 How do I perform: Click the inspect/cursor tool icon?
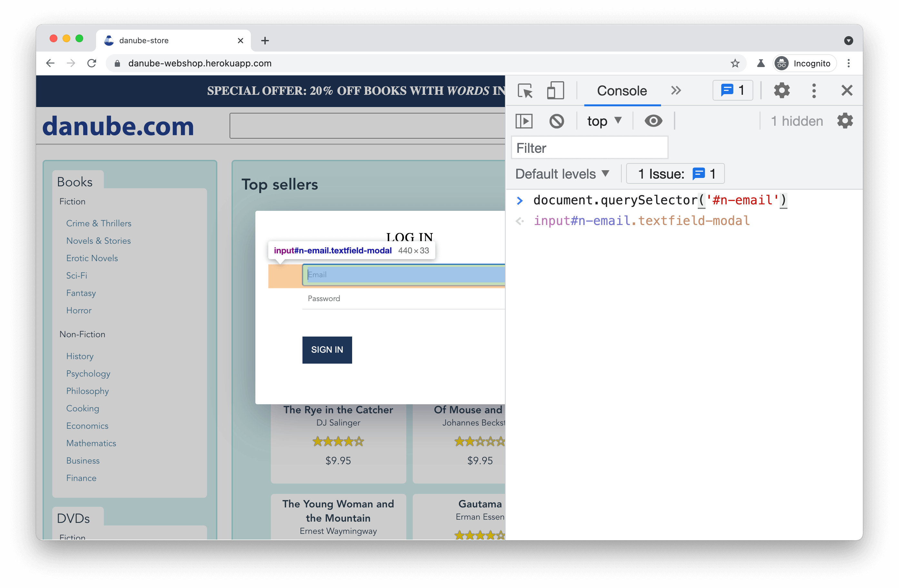tap(525, 90)
